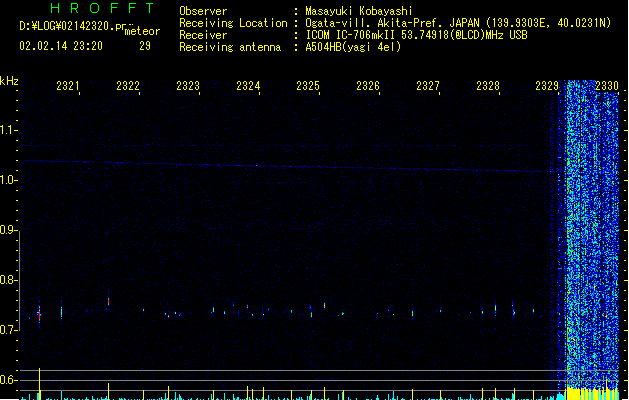Click the 0.6 frequency axis label
The width and height of the screenshot is (629, 400).
tap(7, 380)
